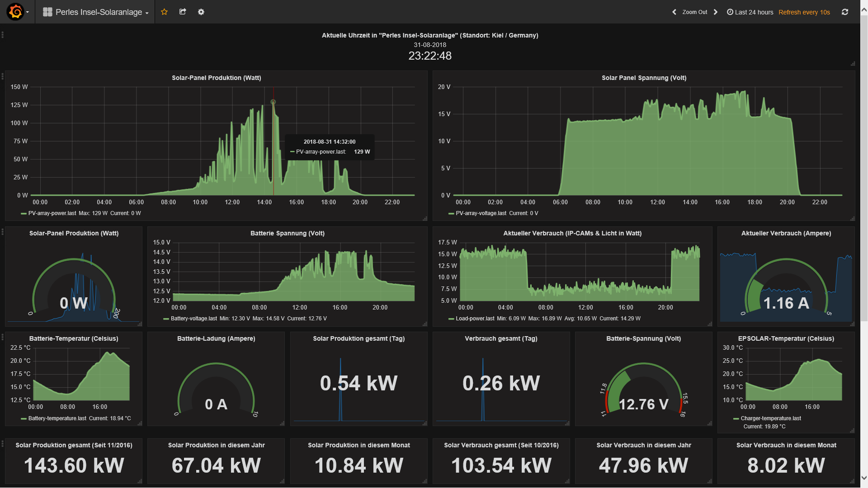Click the refresh dashboard icon
The height and width of the screenshot is (488, 868).
pyautogui.click(x=845, y=12)
